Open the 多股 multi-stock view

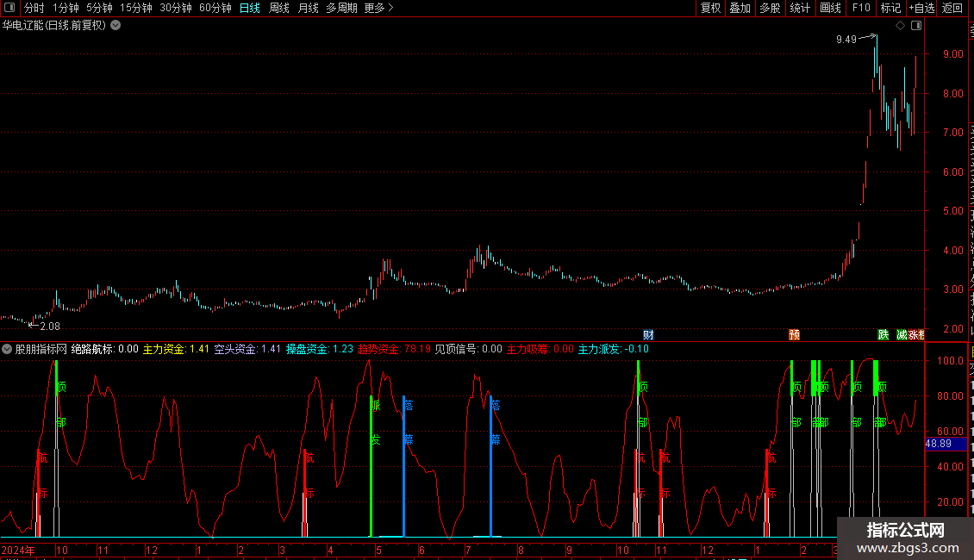pos(770,8)
